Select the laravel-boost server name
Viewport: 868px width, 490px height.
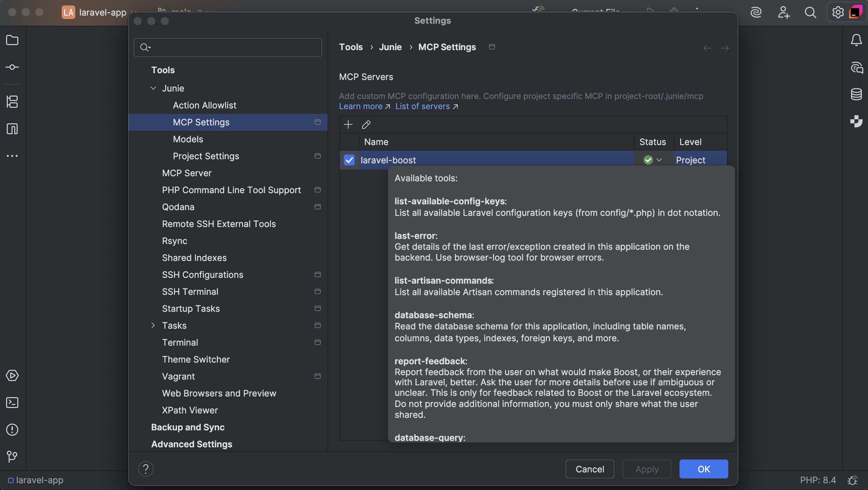pyautogui.click(x=388, y=160)
